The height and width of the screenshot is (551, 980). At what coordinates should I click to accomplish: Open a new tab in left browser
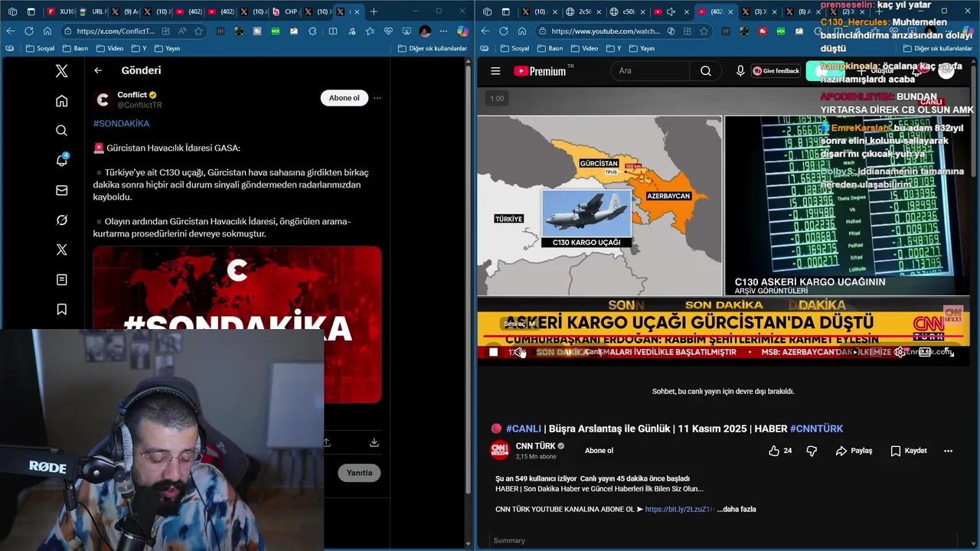[374, 11]
